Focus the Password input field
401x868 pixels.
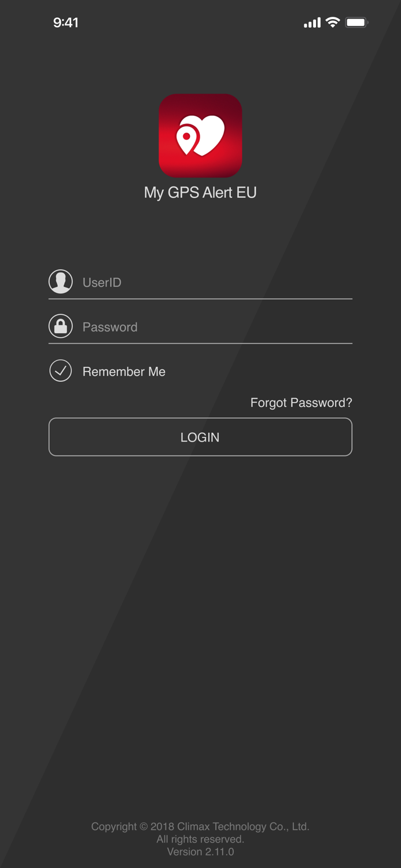(200, 327)
